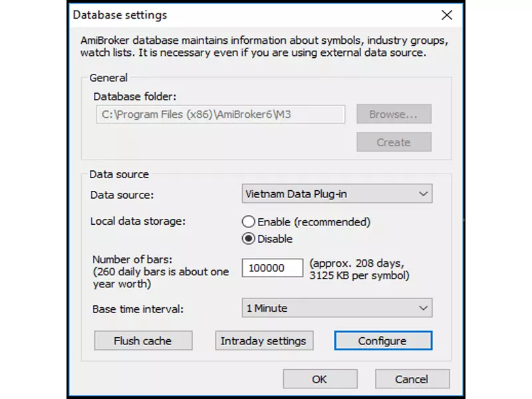Click the Database settings title text
532x399 pixels.
tap(120, 15)
